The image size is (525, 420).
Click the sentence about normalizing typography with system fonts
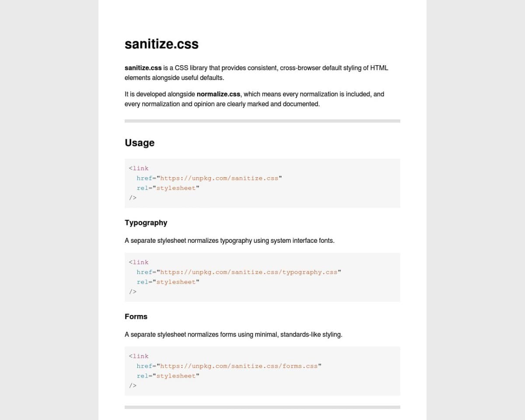coord(229,241)
